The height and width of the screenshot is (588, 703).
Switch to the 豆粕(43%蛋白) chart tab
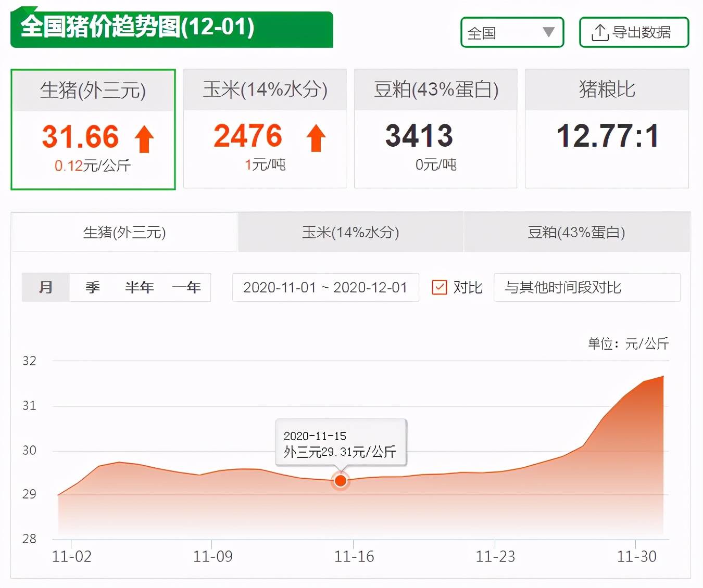(x=577, y=232)
